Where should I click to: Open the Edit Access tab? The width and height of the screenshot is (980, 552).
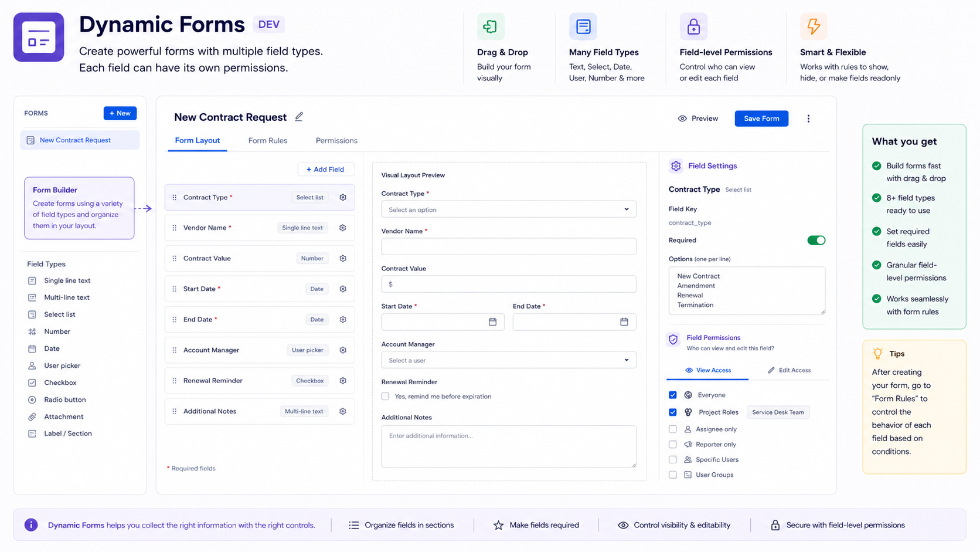click(789, 370)
